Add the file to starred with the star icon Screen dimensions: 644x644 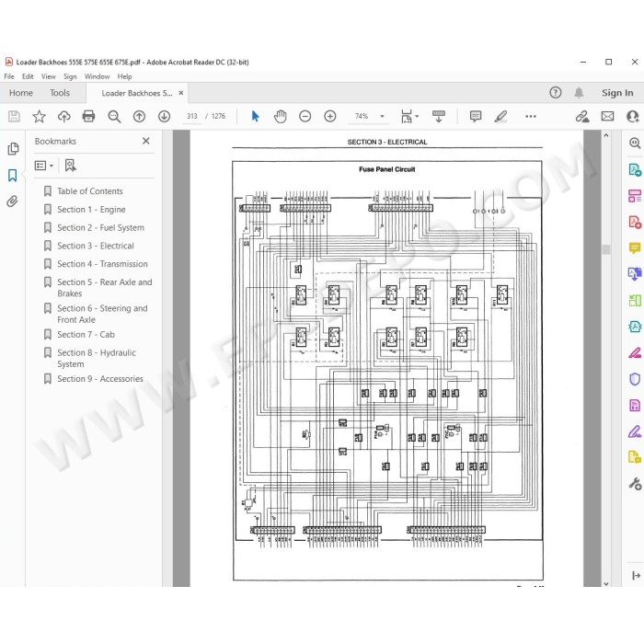click(39, 117)
